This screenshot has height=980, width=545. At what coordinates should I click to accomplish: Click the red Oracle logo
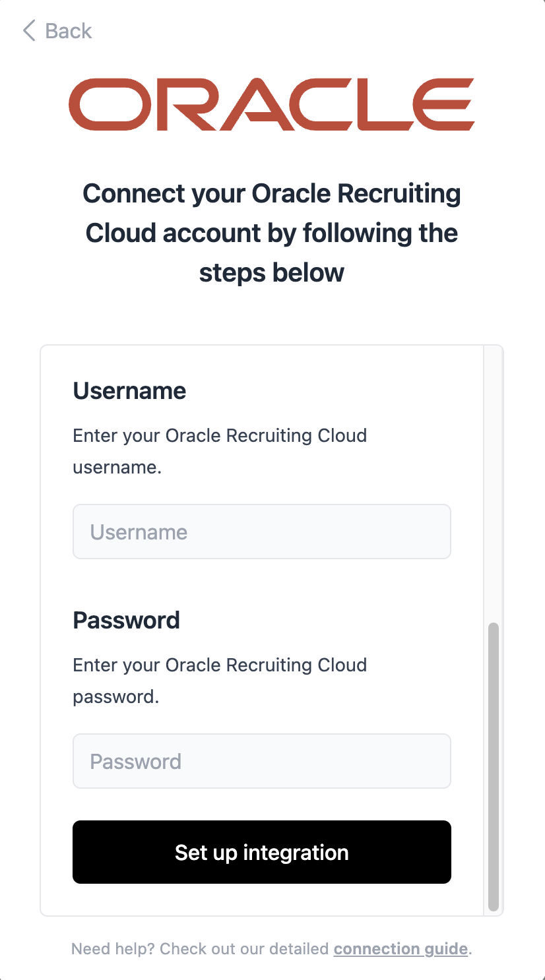[x=271, y=104]
